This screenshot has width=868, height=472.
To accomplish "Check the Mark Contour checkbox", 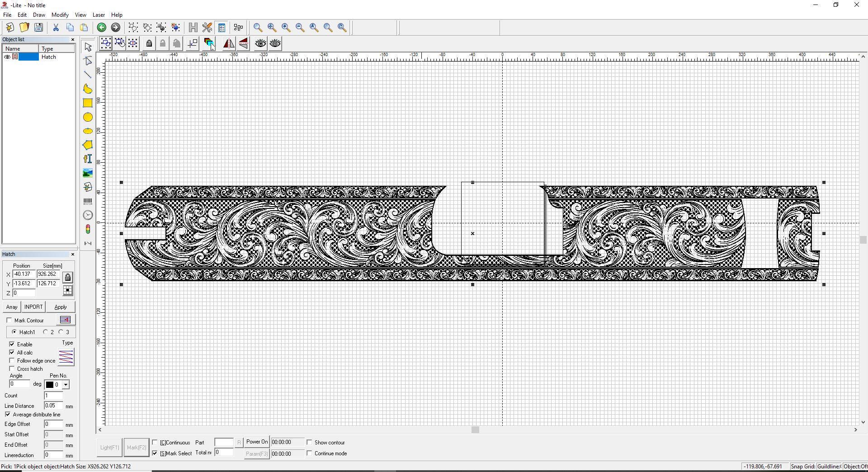I will pyautogui.click(x=9, y=320).
